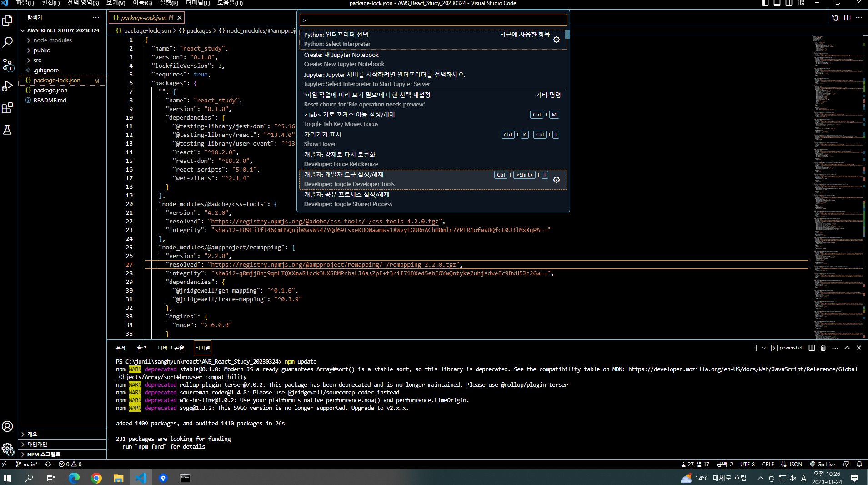Toggle primary side bar layout button
The height and width of the screenshot is (485, 868).
pyautogui.click(x=765, y=3)
